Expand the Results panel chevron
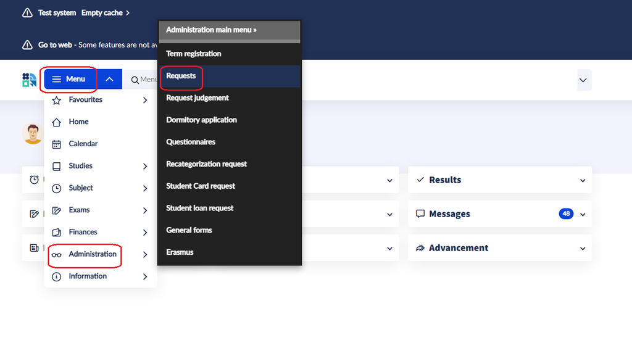Image resolution: width=632 pixels, height=364 pixels. pyautogui.click(x=583, y=180)
